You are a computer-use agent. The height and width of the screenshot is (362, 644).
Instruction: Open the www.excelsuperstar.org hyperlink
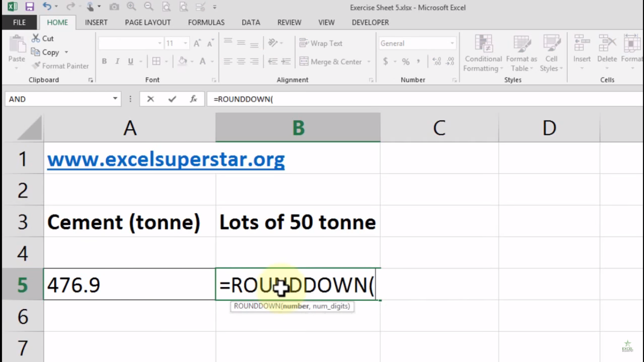(166, 159)
